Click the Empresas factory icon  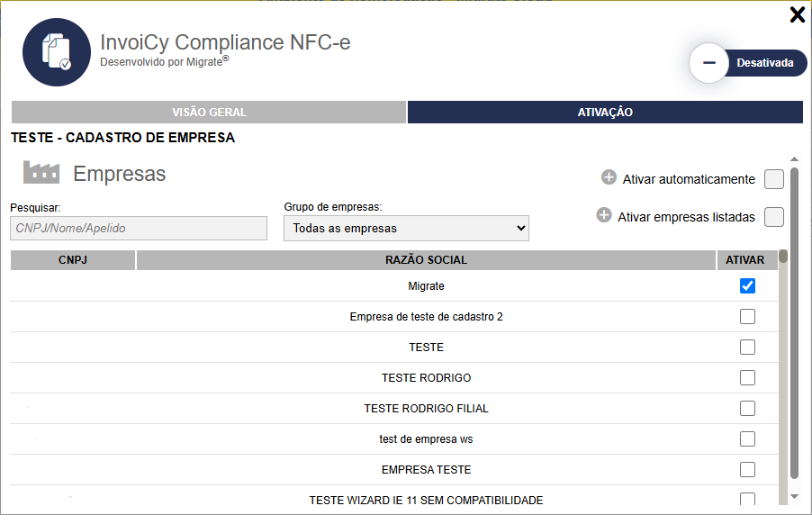click(x=41, y=173)
